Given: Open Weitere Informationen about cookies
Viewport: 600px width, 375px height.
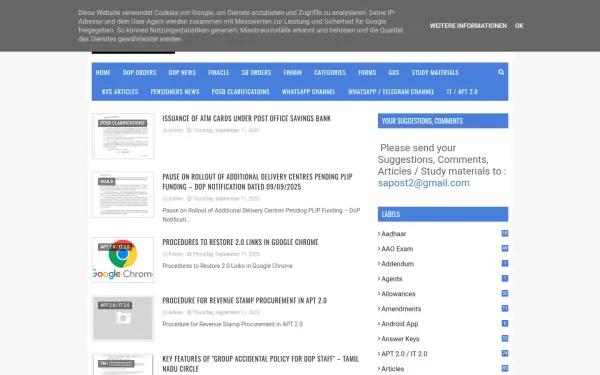Looking at the screenshot, I should pos(468,26).
